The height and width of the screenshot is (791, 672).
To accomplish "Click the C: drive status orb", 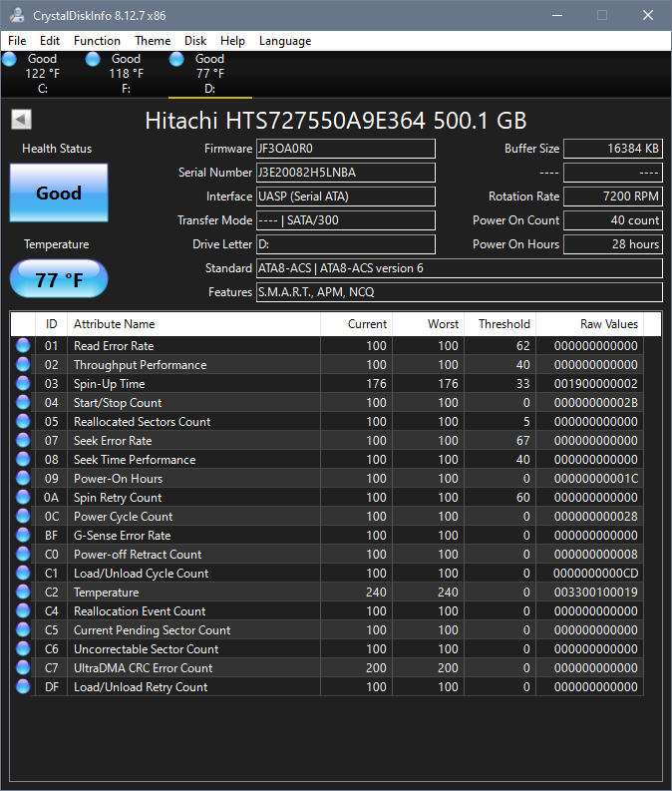I will [x=10, y=59].
